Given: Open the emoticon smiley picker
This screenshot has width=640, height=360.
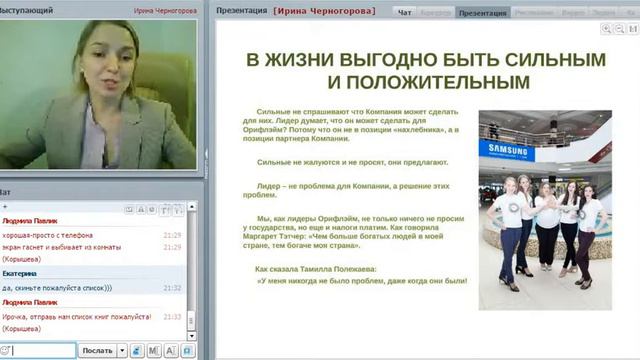Looking at the screenshot, I should click(x=5, y=350).
